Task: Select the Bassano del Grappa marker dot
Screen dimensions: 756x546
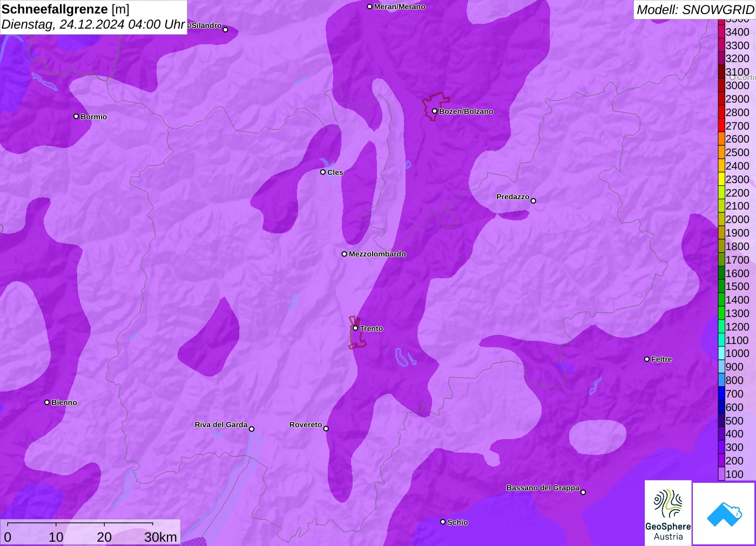Action: pos(583,492)
